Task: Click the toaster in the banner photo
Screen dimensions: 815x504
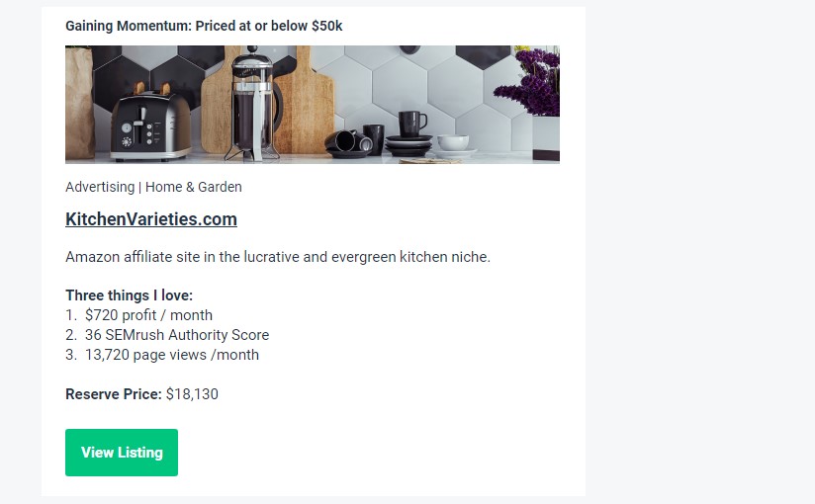Action: click(x=150, y=123)
